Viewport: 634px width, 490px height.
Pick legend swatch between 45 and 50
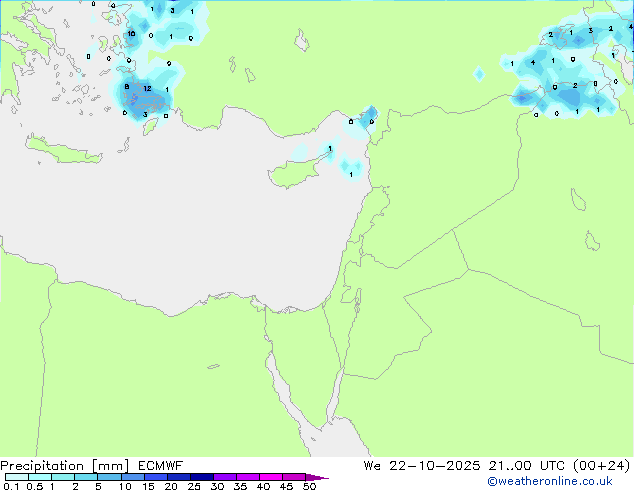(x=294, y=477)
